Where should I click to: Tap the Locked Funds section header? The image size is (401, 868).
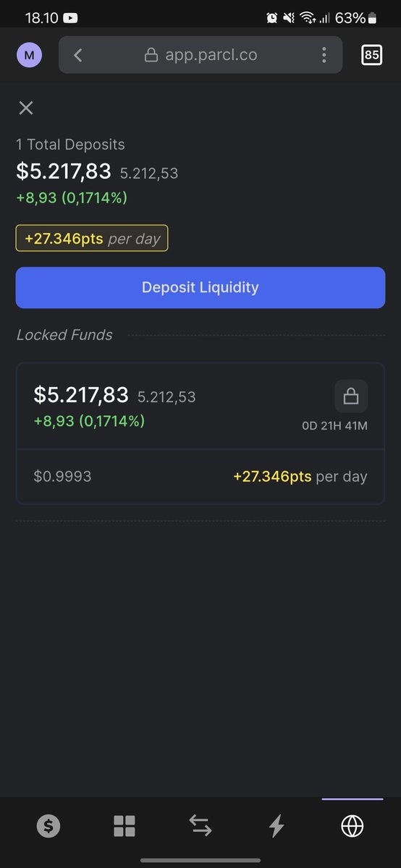[x=64, y=335]
